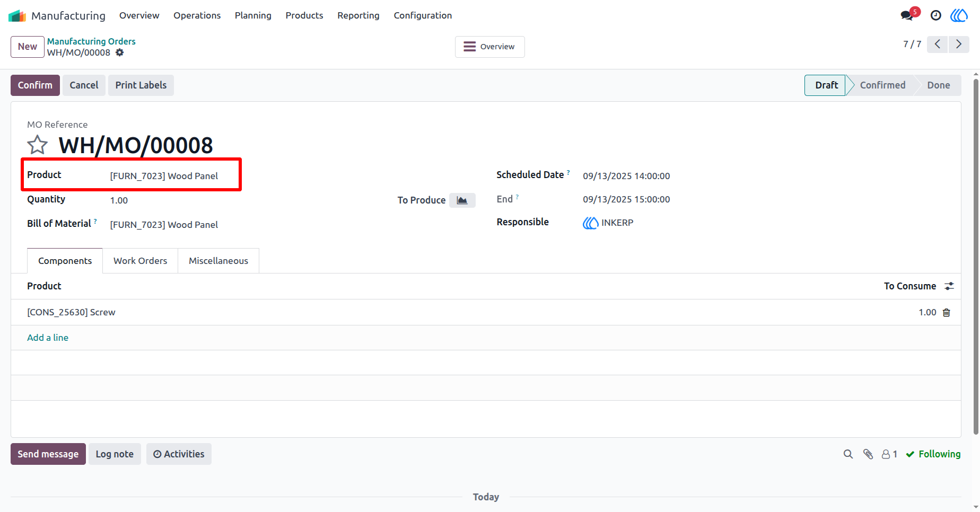980x512 pixels.
Task: Open the Overview menu
Action: tap(139, 15)
